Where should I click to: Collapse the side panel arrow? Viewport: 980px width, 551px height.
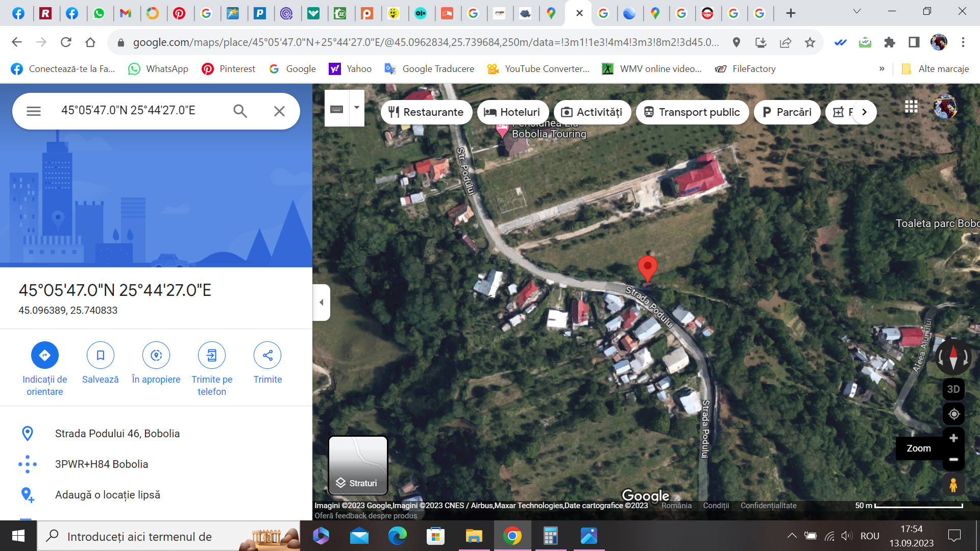point(321,302)
